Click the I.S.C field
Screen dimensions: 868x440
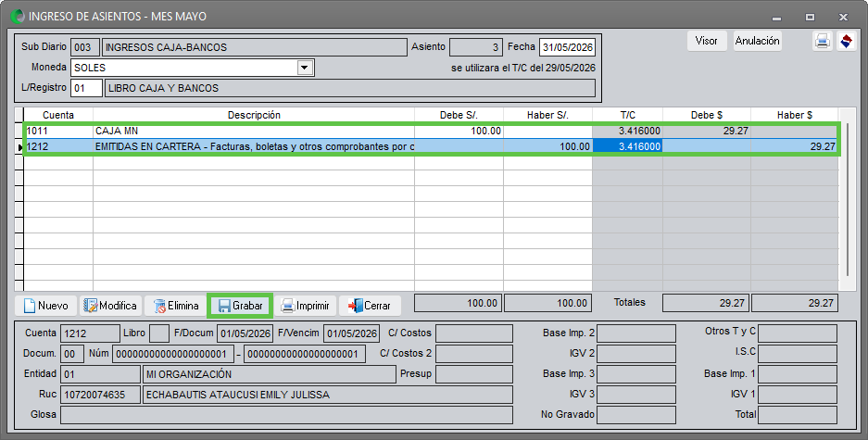(798, 354)
